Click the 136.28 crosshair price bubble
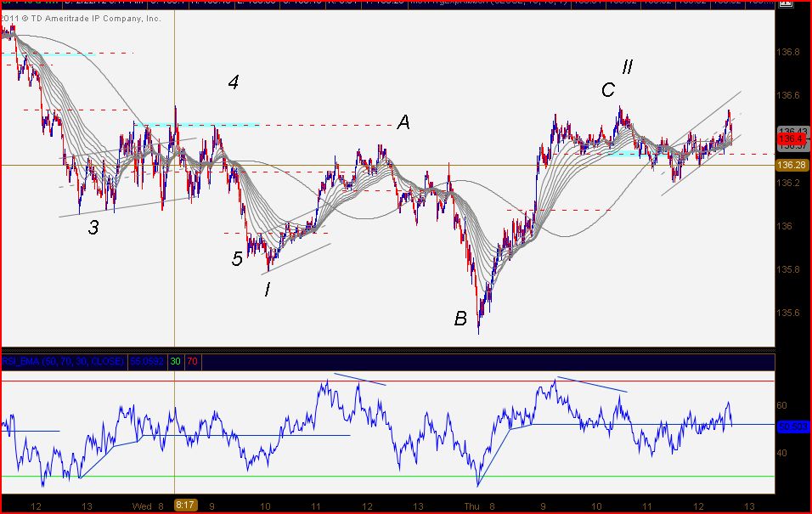This screenshot has width=812, height=514. pyautogui.click(x=792, y=166)
